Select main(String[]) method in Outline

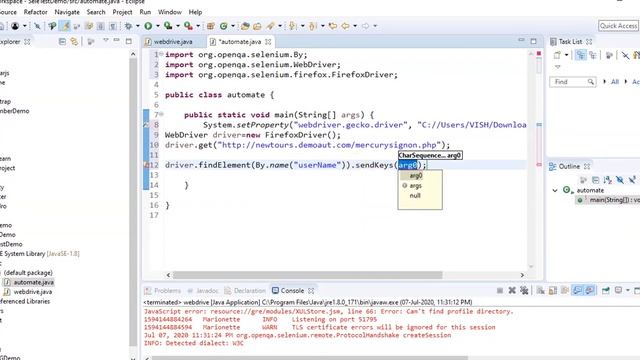click(609, 200)
